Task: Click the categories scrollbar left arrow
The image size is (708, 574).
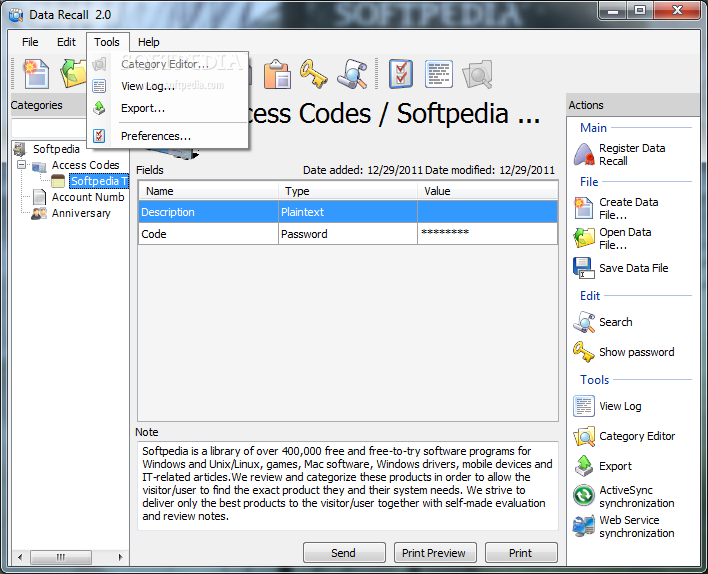Action: [20, 557]
